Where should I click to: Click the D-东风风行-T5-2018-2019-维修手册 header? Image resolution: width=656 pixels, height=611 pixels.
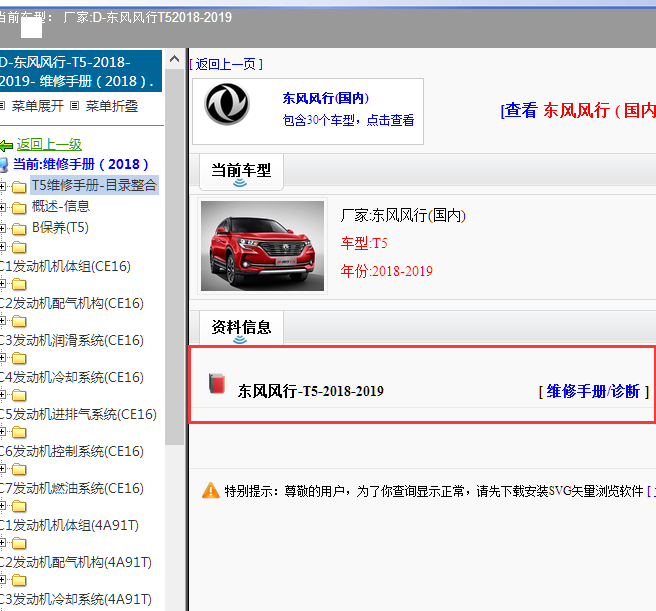80,71
